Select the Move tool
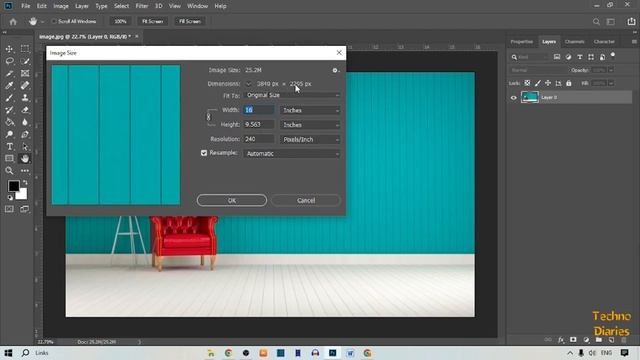 [x=9, y=49]
